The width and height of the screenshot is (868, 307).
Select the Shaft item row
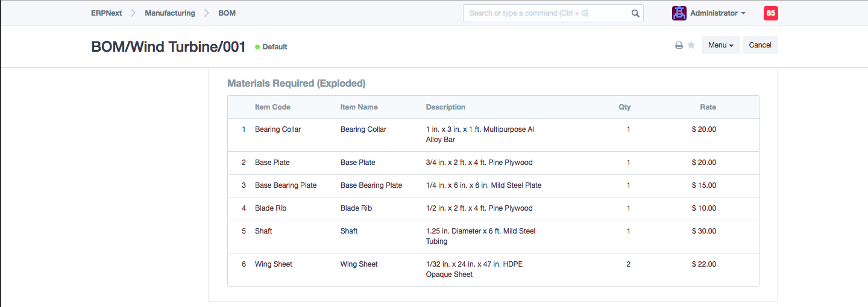492,236
